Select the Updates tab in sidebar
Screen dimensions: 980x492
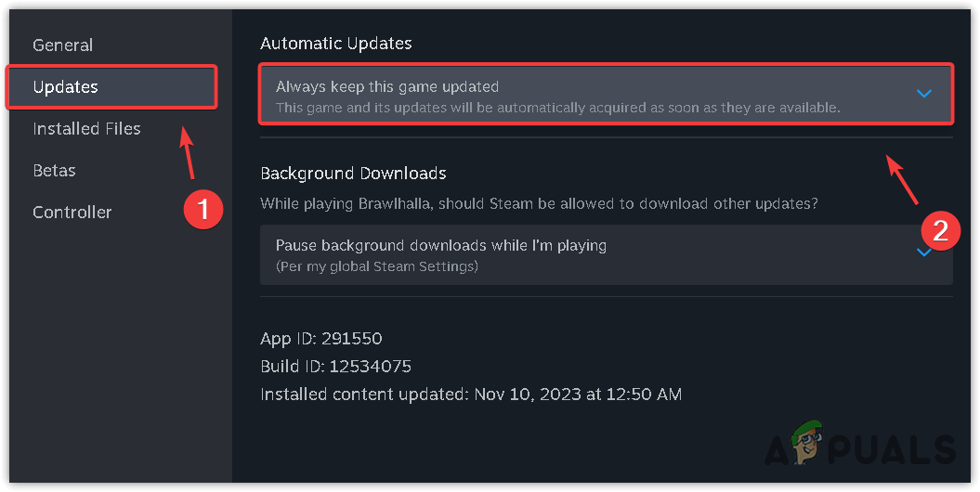point(65,87)
